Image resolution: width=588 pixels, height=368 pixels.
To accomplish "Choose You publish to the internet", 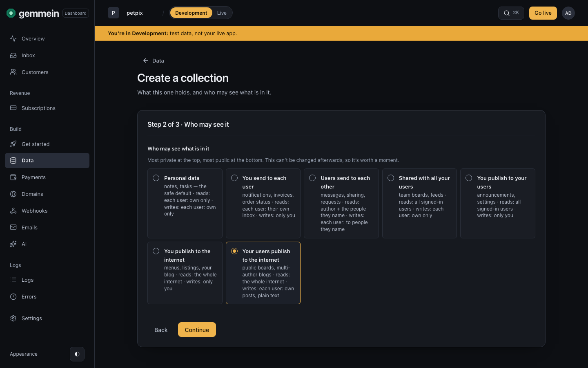I will pyautogui.click(x=185, y=273).
